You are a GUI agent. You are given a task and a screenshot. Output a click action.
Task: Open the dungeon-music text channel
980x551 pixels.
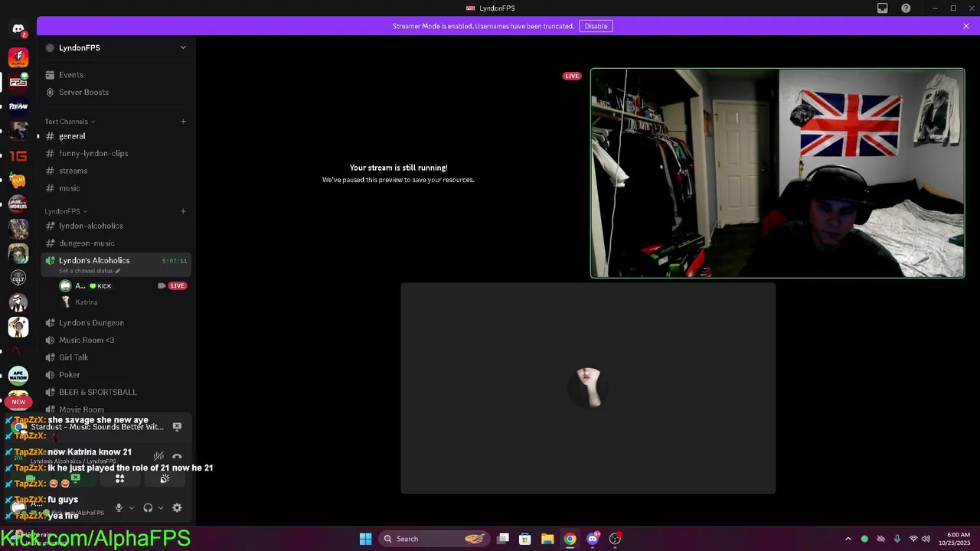[116, 243]
